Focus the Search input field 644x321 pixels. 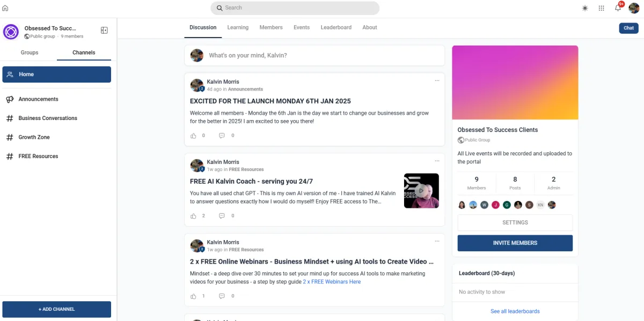(295, 8)
